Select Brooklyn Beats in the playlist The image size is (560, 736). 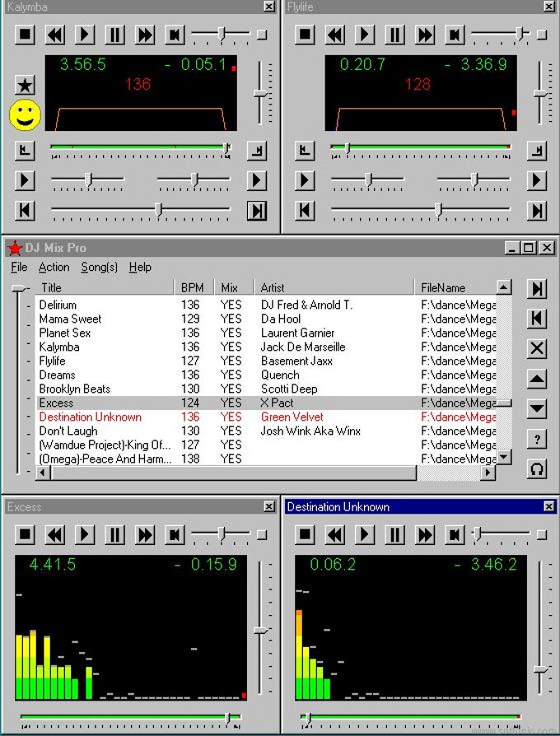(266, 389)
